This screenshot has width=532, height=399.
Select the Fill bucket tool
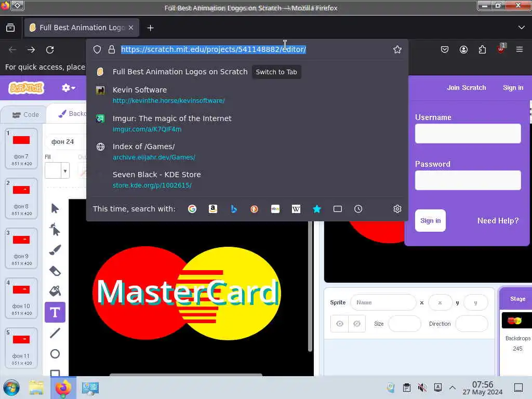pos(55,291)
